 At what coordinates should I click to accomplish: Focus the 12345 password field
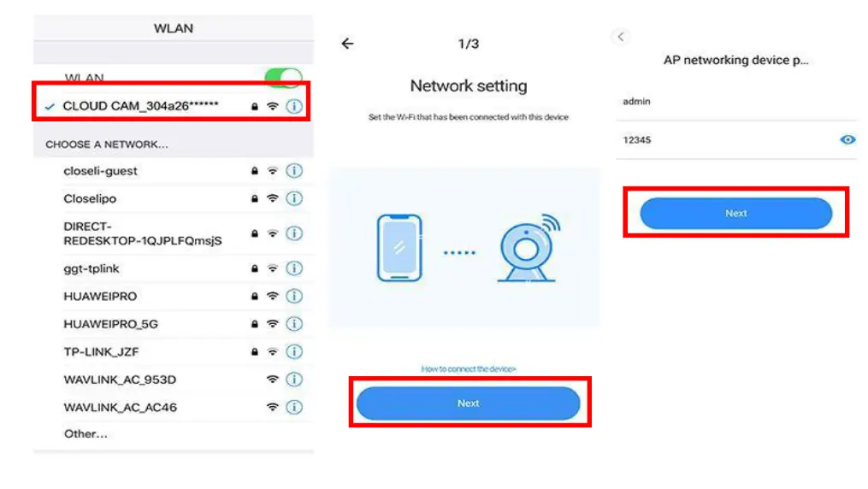pos(726,140)
